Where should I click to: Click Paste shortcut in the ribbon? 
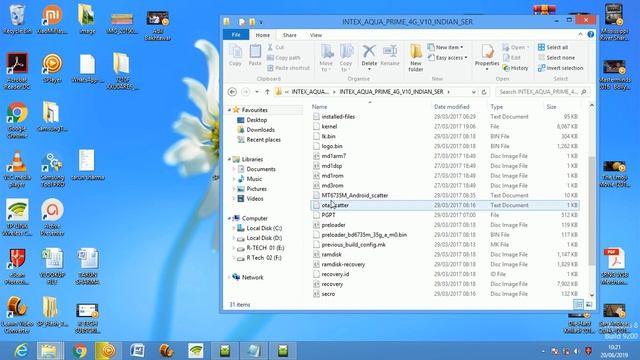coord(288,68)
